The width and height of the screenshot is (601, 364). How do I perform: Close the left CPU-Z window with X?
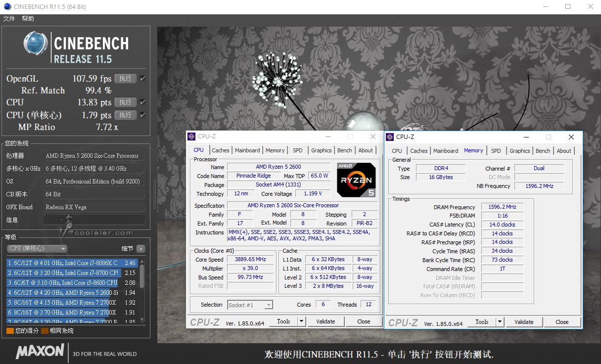pos(373,136)
